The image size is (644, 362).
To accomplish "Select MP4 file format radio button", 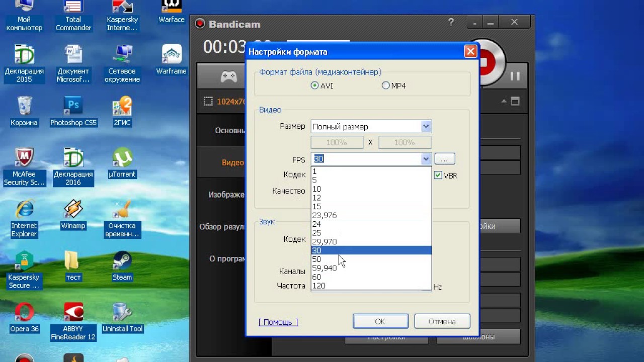I will (386, 85).
